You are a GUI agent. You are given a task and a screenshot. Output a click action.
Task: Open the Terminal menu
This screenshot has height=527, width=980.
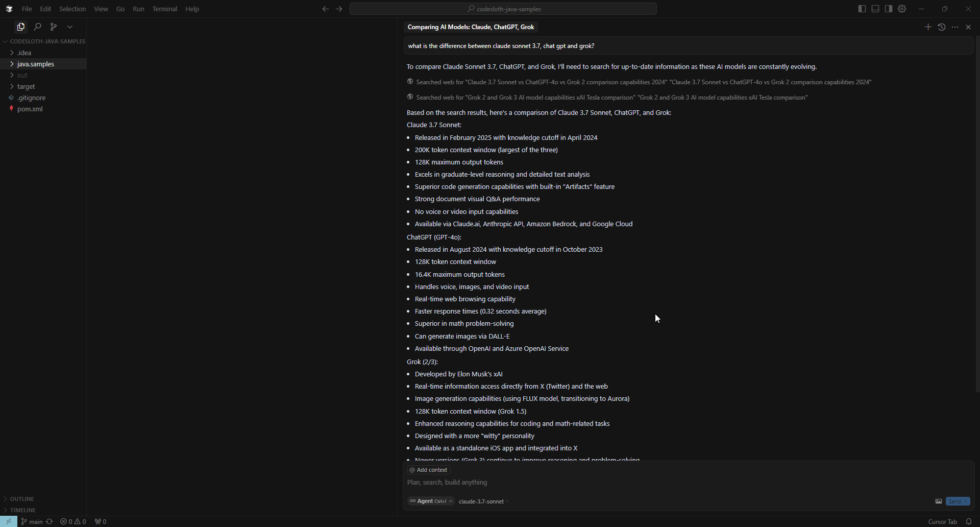click(x=165, y=9)
